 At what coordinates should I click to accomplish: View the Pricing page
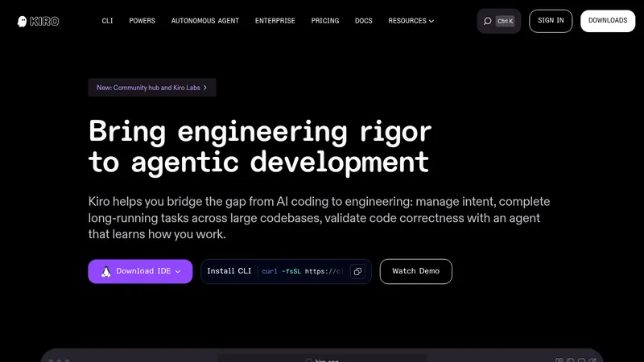(x=325, y=21)
